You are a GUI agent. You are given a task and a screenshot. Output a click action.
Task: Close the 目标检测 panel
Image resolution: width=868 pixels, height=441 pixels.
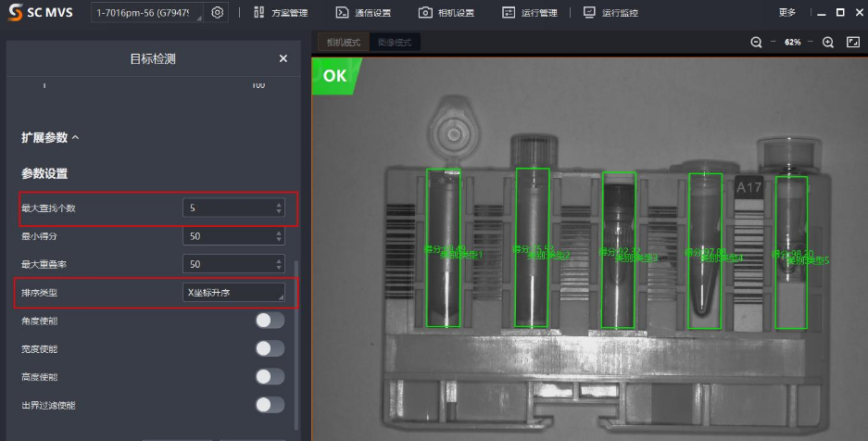(x=283, y=58)
